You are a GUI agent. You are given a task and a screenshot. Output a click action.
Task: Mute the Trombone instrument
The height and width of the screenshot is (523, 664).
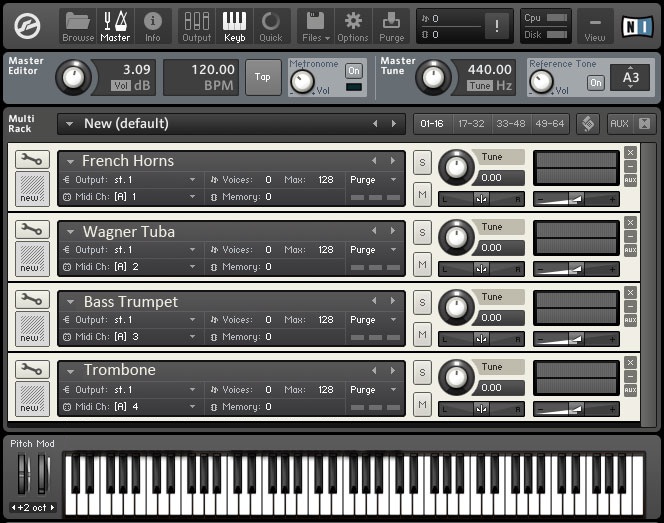pyautogui.click(x=422, y=404)
